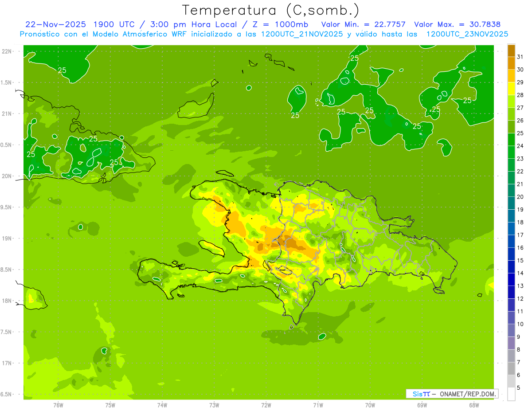Click the 'SisTT - ONAMET/REP.DOM.' credit box
The height and width of the screenshot is (411, 532).
coord(452,394)
